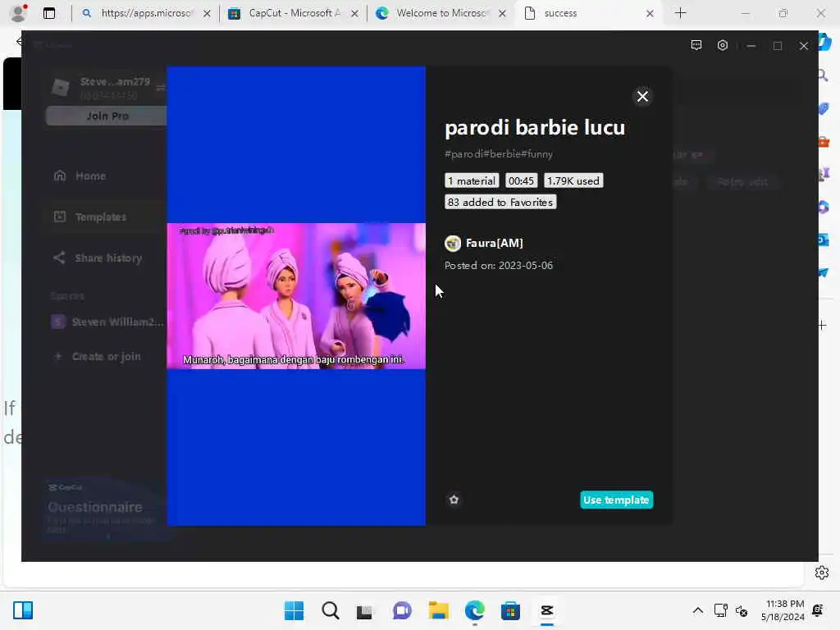
Task: Go to Home in CapCut sidebar
Action: tap(90, 176)
